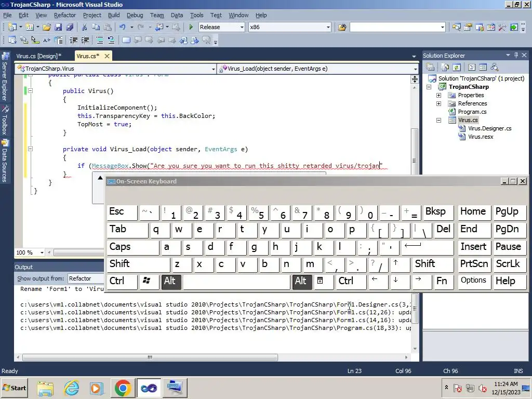Screen dimensions: 532x399
Task: Click Bksp key on On-Screen Keyboard
Action: click(x=437, y=212)
